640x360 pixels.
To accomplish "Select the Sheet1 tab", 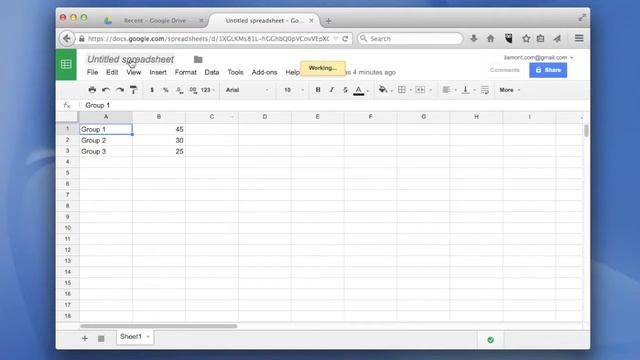I will pyautogui.click(x=135, y=337).
